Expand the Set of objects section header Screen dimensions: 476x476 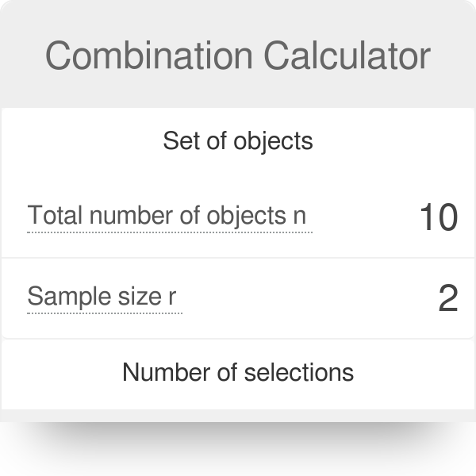pos(238,141)
